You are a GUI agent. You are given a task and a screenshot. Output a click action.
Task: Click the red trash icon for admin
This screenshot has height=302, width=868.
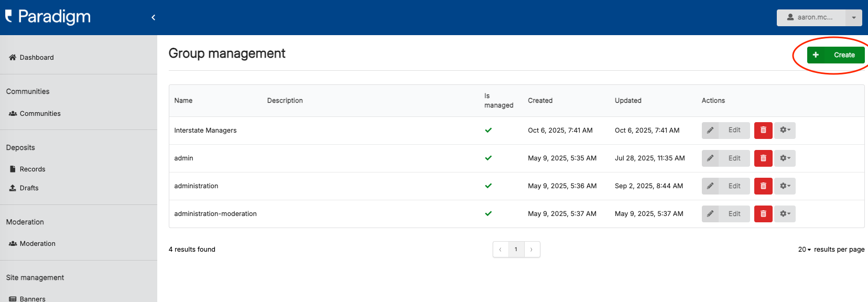click(x=763, y=158)
